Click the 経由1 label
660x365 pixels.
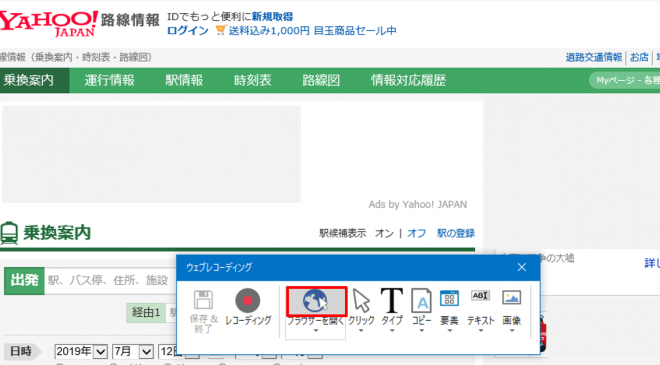(146, 312)
